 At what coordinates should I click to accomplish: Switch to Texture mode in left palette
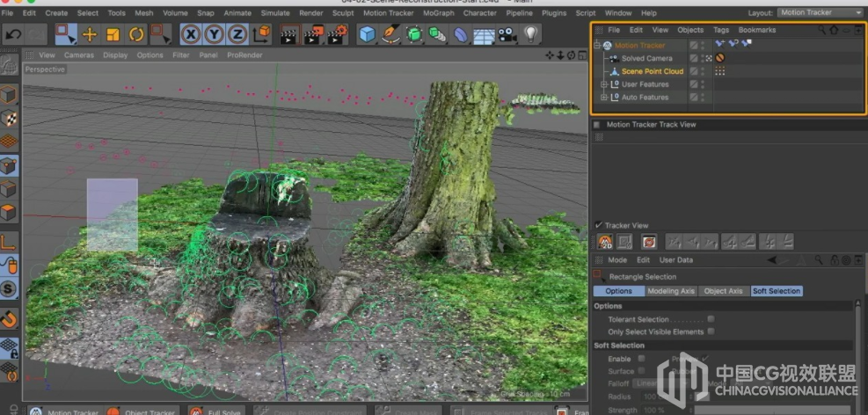pyautogui.click(x=9, y=118)
